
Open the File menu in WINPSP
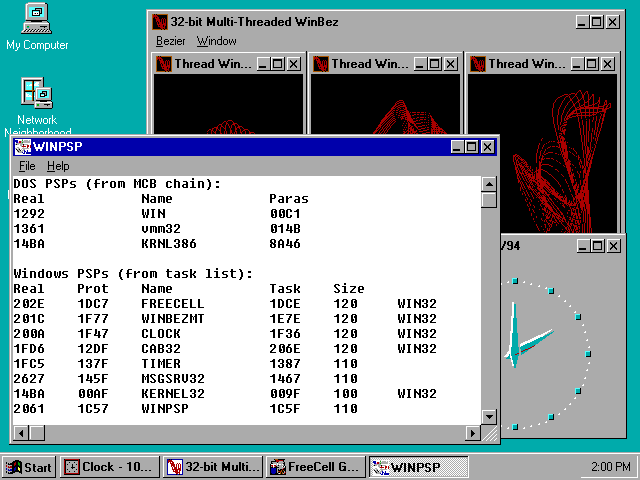tap(27, 166)
